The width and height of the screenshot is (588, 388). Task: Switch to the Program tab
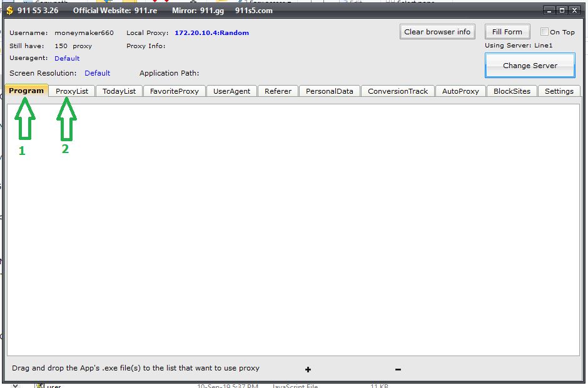(x=26, y=91)
